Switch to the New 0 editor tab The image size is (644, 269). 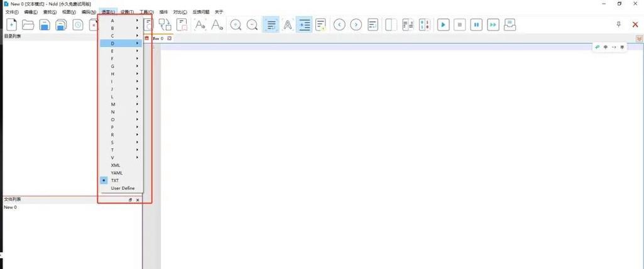(158, 38)
